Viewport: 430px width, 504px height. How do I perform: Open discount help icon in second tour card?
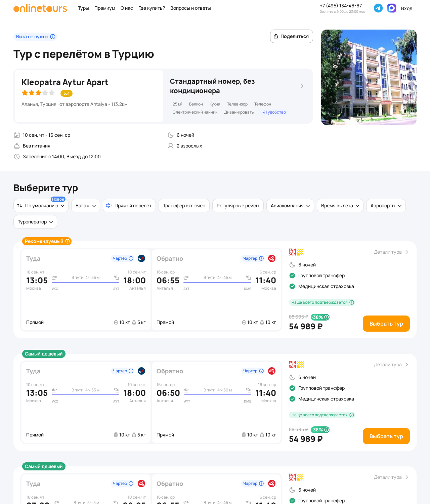pos(327,430)
